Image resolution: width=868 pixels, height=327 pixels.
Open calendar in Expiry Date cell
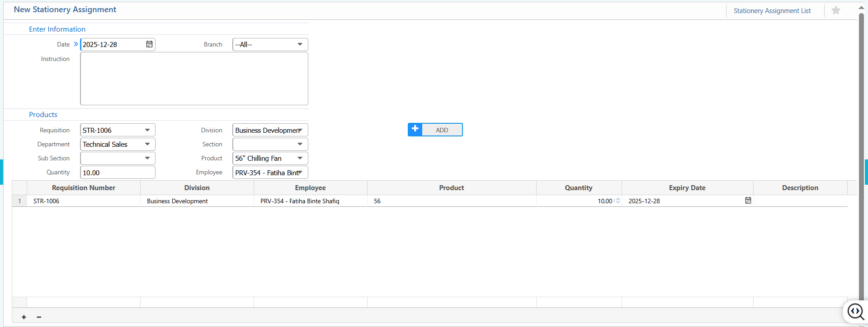(748, 201)
